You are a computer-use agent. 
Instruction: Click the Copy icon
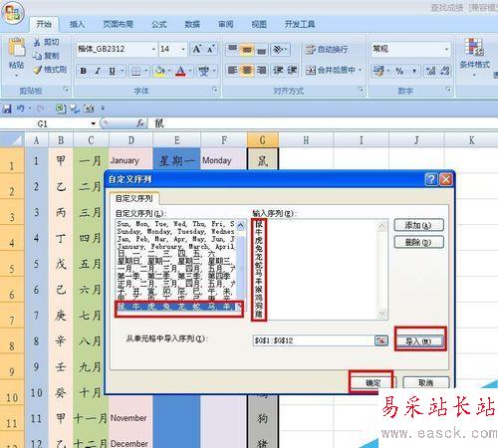click(x=37, y=56)
